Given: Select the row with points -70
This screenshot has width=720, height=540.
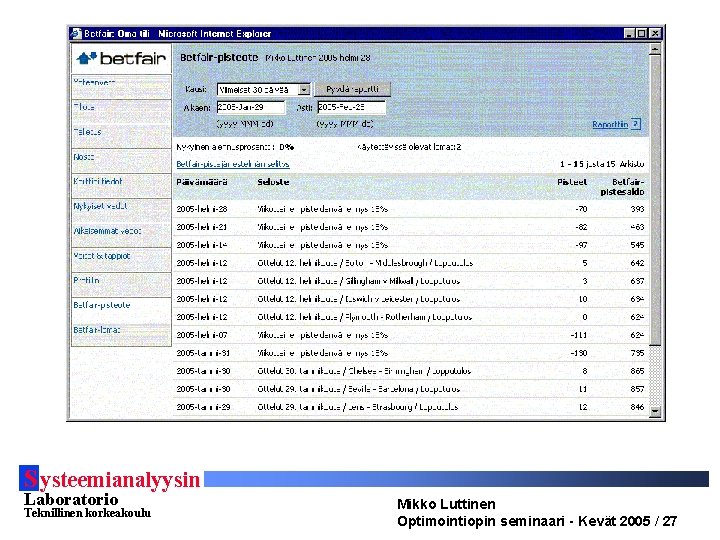Looking at the screenshot, I should click(x=410, y=209).
